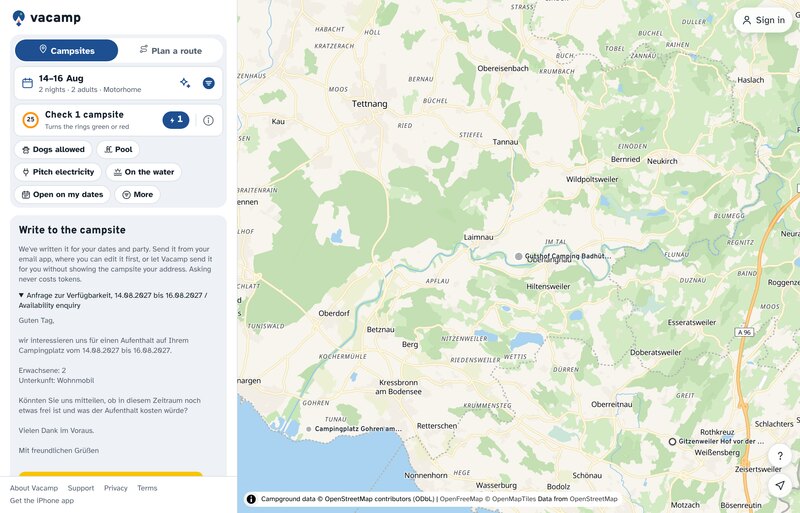
Task: Switch to the Campsites tab
Action: pos(66,51)
